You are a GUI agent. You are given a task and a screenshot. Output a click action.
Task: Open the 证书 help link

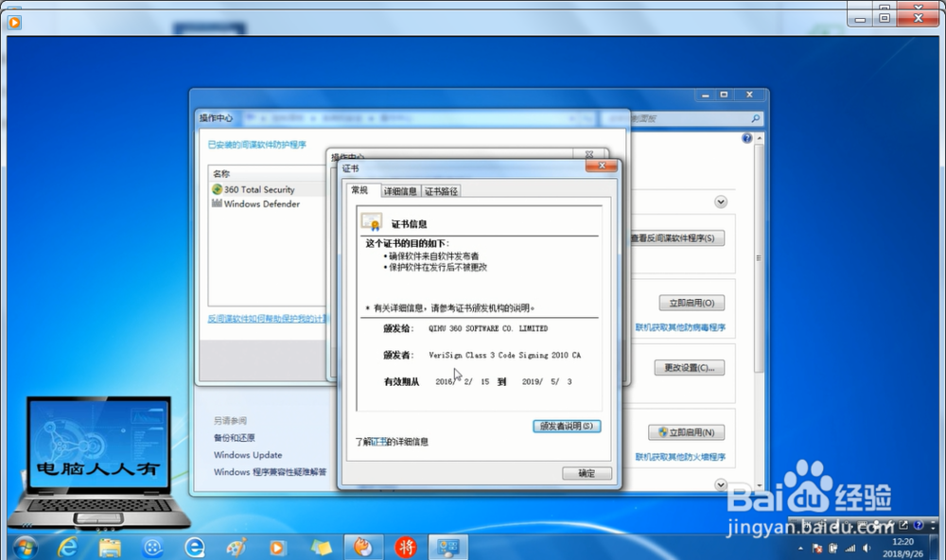[x=379, y=442]
